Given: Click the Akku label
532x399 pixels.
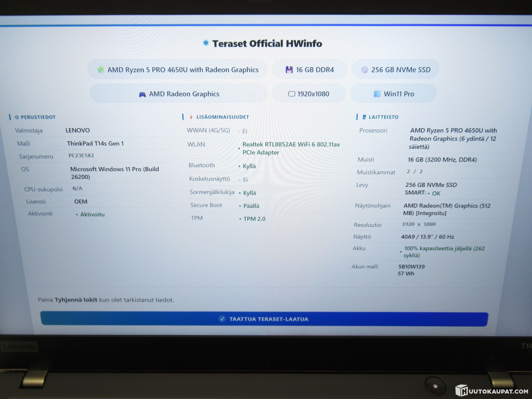Looking at the screenshot, I should pyautogui.click(x=359, y=248).
